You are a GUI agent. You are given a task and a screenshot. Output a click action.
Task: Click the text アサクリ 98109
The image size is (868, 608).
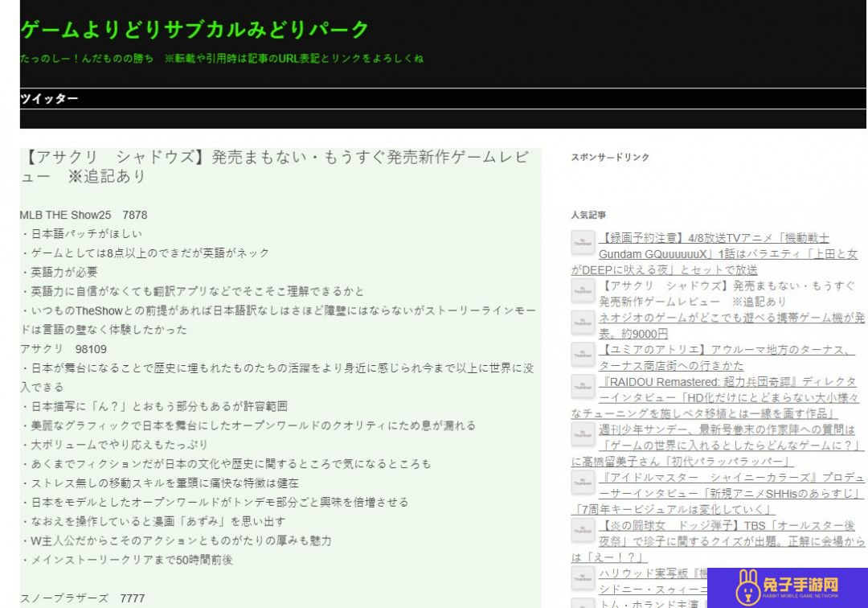(x=63, y=349)
